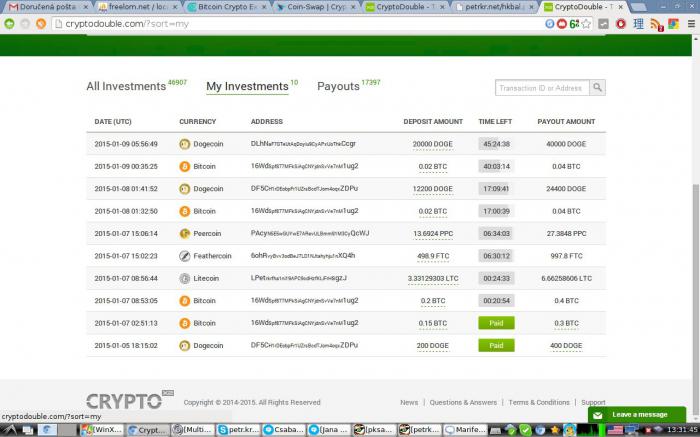The image size is (700, 437).
Task: Open Questions & Answers footer link
Action: pyautogui.click(x=463, y=402)
